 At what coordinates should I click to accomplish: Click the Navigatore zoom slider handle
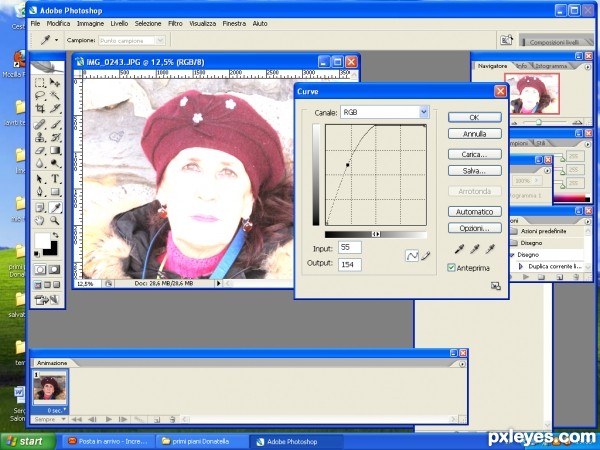539,122
